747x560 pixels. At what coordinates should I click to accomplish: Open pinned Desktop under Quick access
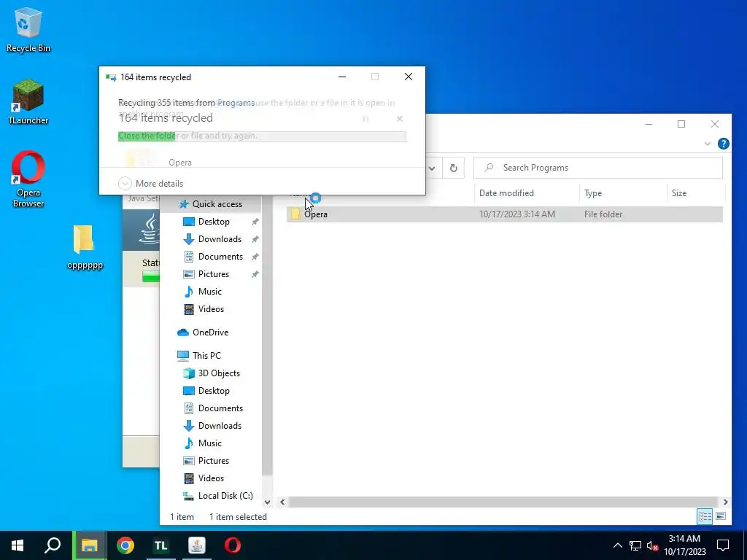coord(214,222)
